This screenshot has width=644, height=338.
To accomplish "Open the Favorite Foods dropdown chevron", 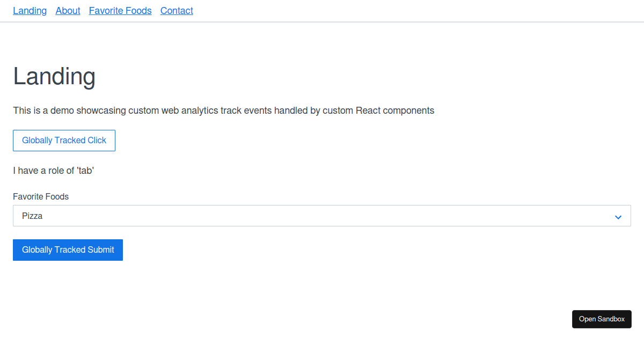I will [x=618, y=216].
